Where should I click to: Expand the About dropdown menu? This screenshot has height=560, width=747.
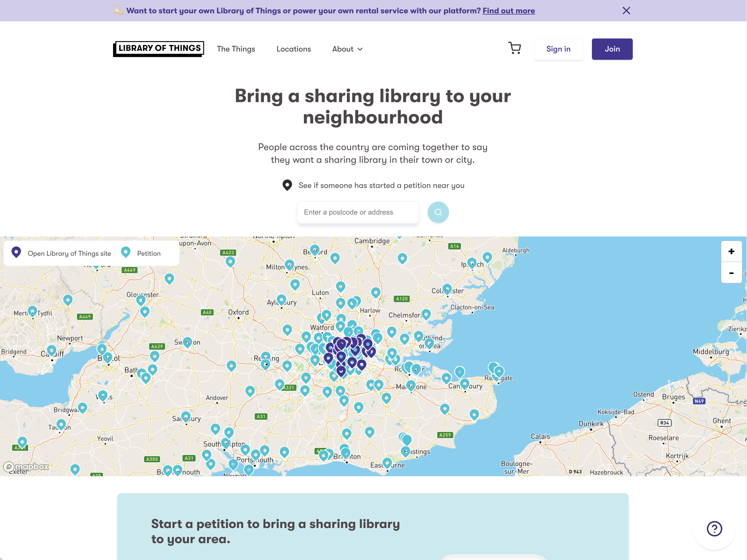[x=347, y=49]
